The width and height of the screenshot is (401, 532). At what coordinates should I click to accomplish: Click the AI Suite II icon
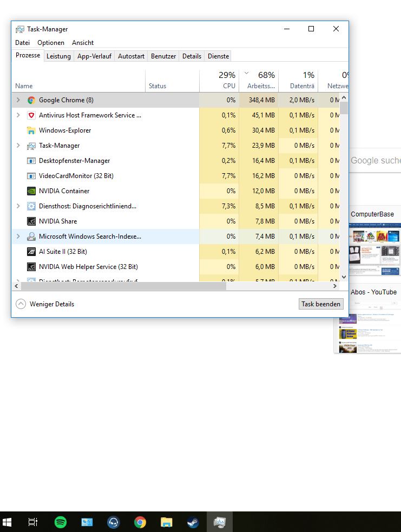tap(31, 252)
